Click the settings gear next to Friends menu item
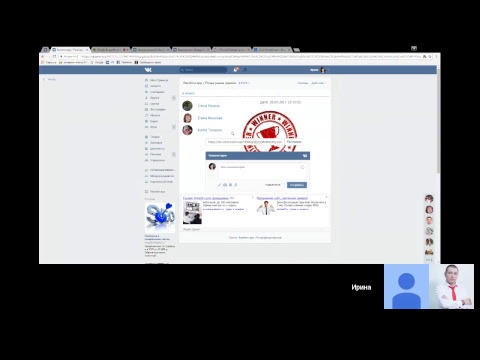 (x=173, y=98)
